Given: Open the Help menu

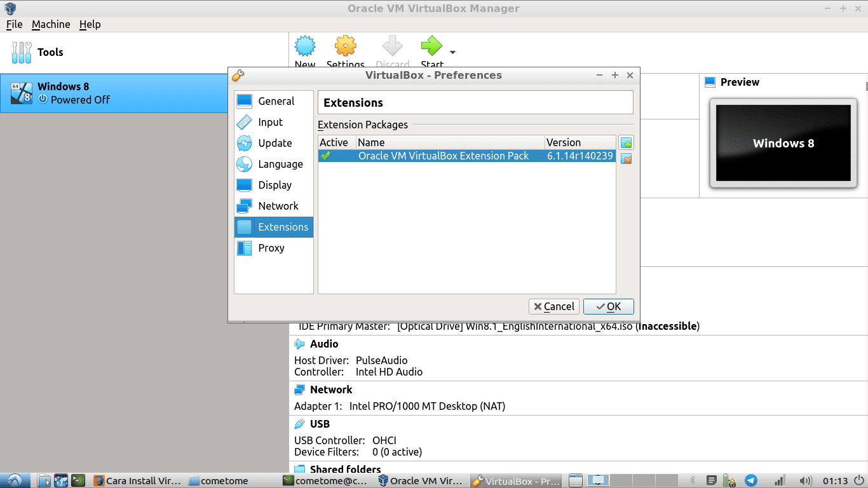Looking at the screenshot, I should point(90,24).
